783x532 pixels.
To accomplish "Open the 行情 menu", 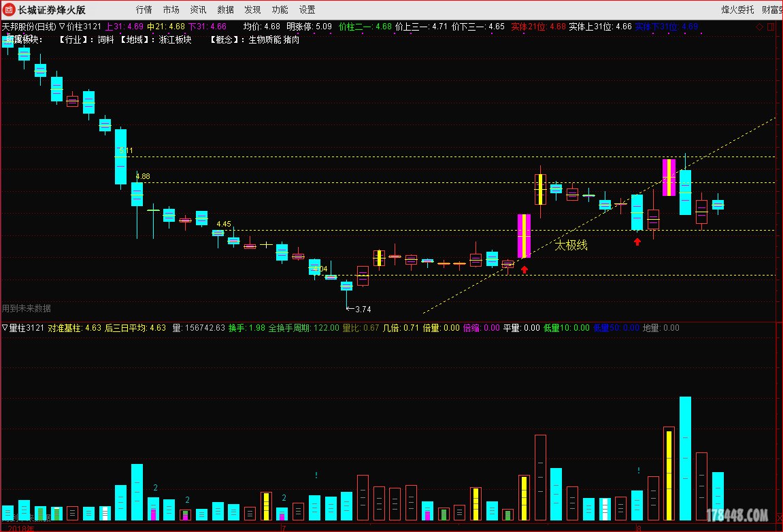I will (144, 10).
